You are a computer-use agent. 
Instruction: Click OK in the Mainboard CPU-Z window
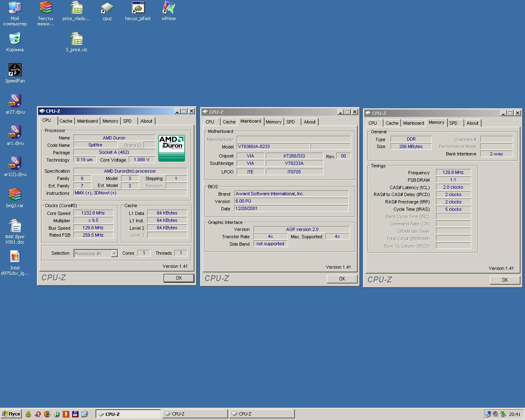click(x=342, y=278)
